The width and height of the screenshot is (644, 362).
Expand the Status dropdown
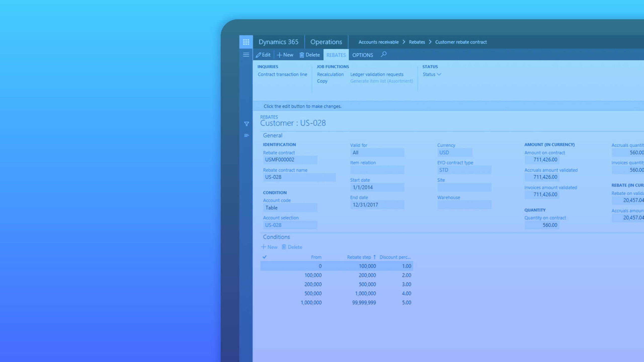point(432,74)
